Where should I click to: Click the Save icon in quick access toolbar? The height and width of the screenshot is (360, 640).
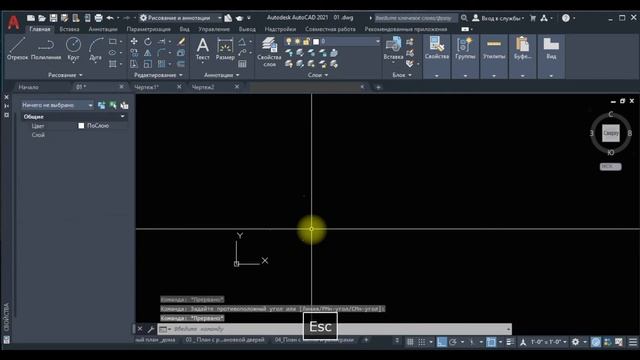coord(53,18)
